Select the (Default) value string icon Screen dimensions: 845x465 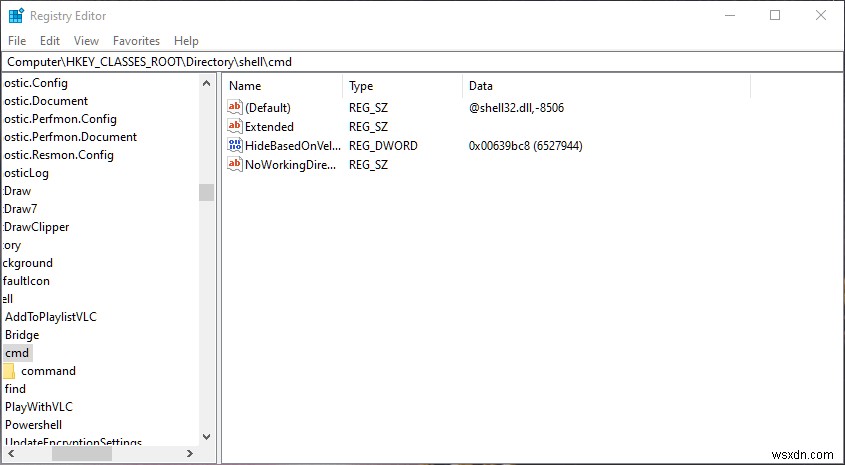click(x=235, y=107)
